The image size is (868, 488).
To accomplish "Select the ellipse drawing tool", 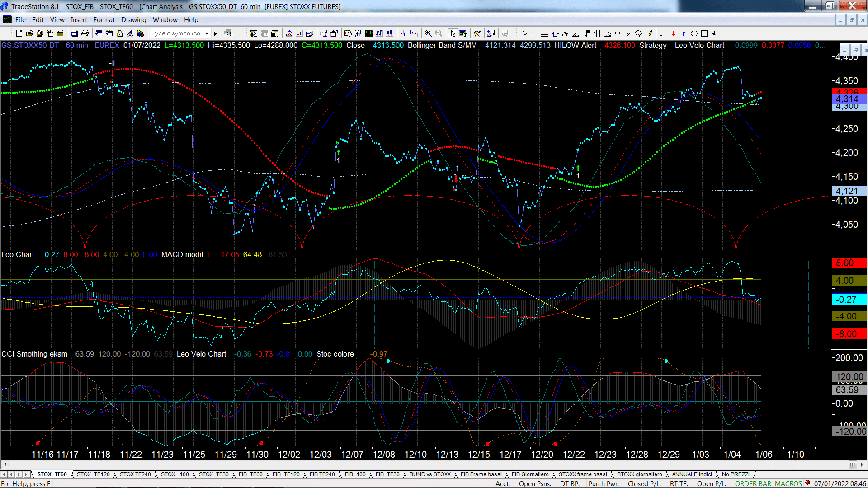I will (694, 33).
